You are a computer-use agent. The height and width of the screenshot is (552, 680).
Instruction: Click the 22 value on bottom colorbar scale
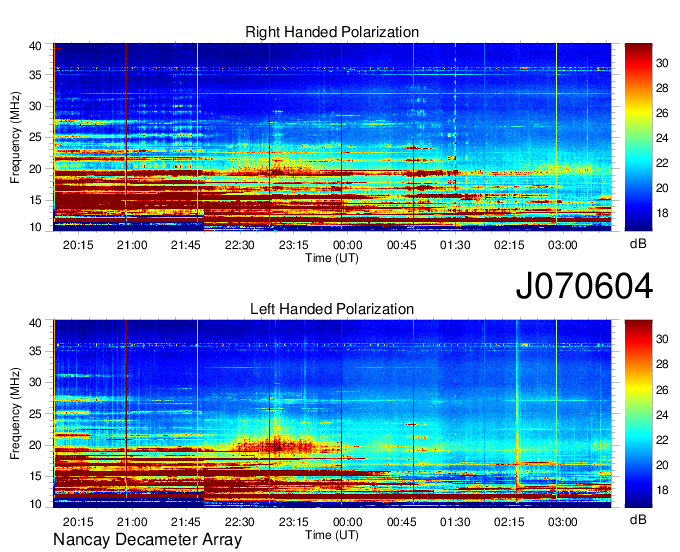(662, 440)
